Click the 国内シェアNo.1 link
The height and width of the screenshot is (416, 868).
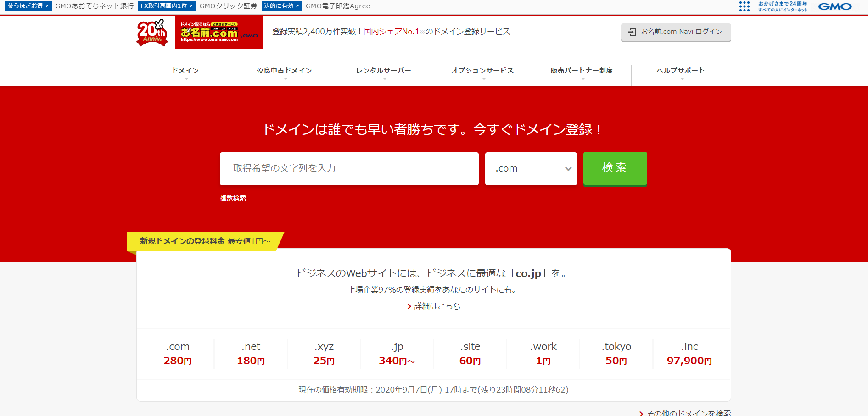392,32
